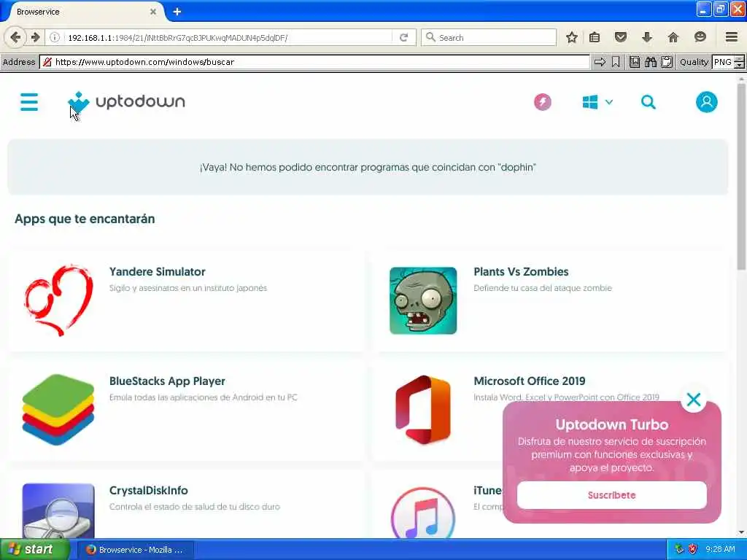The height and width of the screenshot is (560, 747).
Task: Click the Plants Vs Zombies zombie thumbnail
Action: click(423, 300)
